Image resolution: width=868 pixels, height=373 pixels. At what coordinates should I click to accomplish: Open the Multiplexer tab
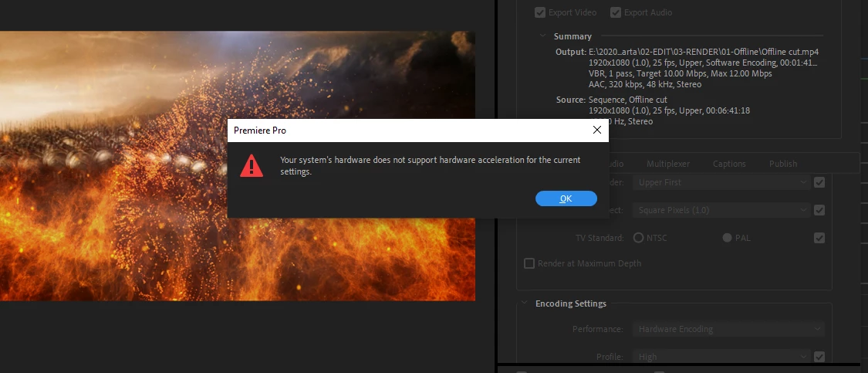point(668,164)
